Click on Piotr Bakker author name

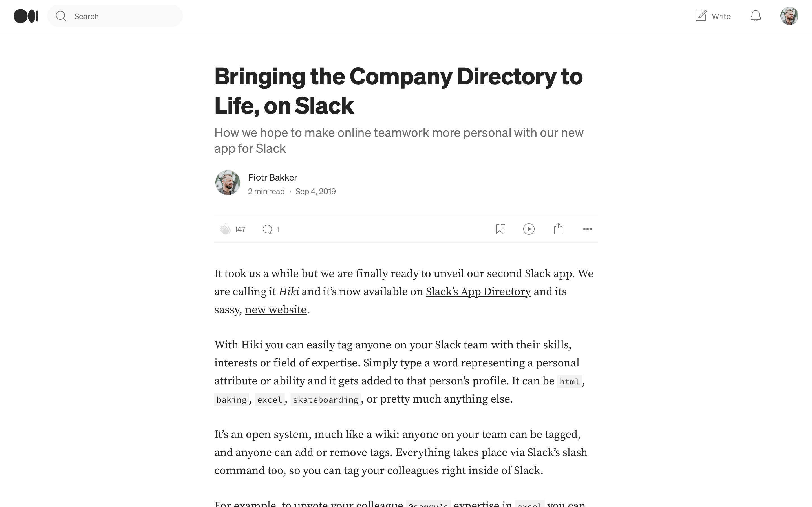point(272,177)
